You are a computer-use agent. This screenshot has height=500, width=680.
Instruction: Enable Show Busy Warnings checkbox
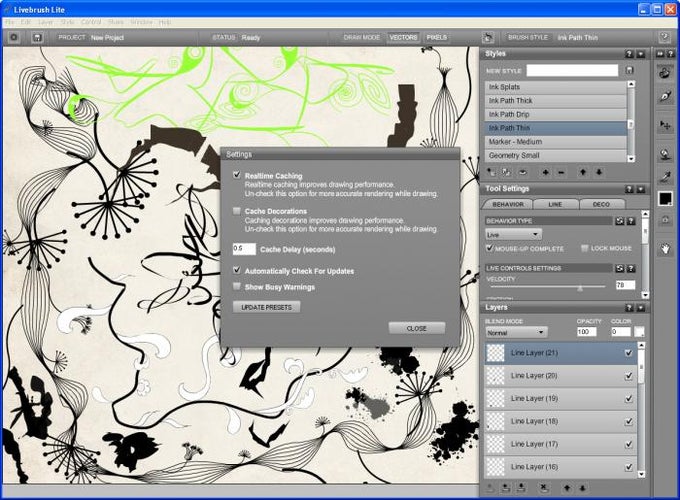(x=236, y=286)
